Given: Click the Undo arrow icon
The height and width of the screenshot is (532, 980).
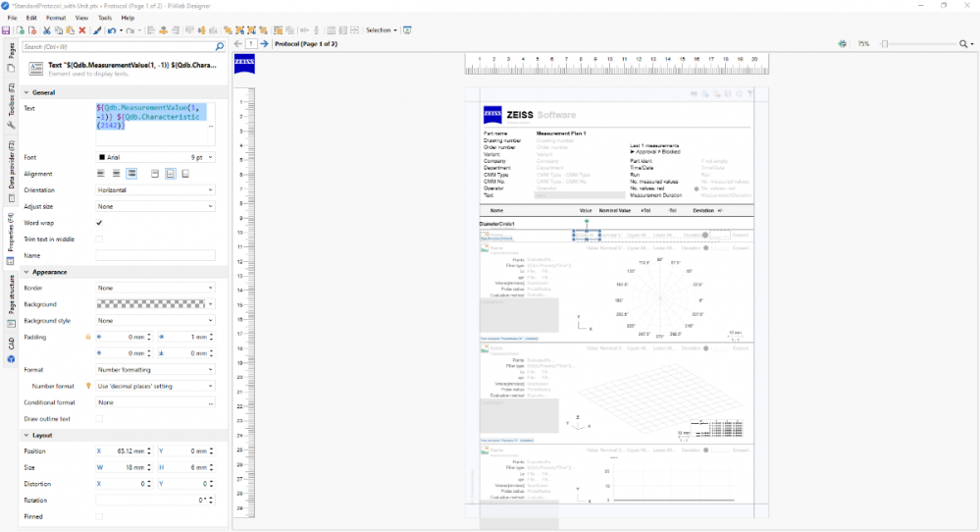Looking at the screenshot, I should [x=112, y=30].
